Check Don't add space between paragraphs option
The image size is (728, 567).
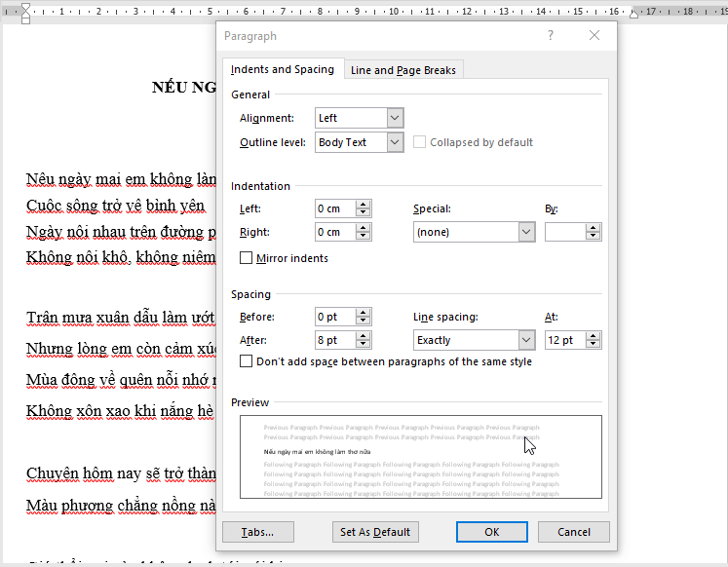coord(246,361)
